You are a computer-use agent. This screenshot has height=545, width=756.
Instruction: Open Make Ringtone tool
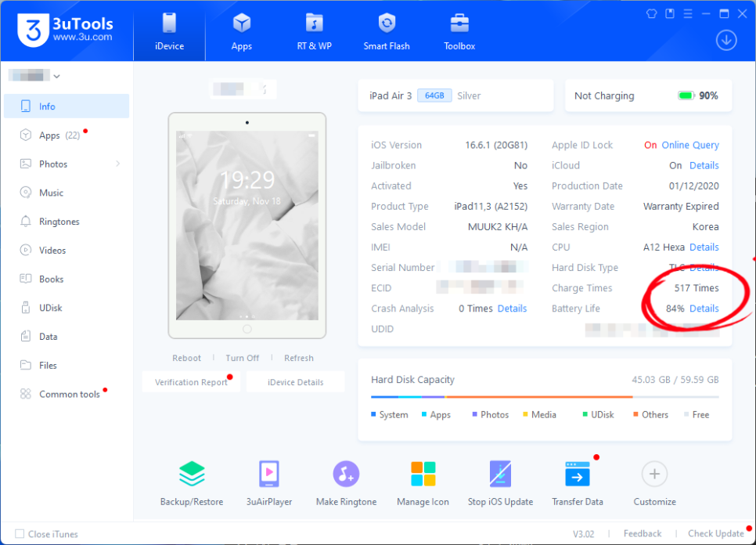point(346,482)
